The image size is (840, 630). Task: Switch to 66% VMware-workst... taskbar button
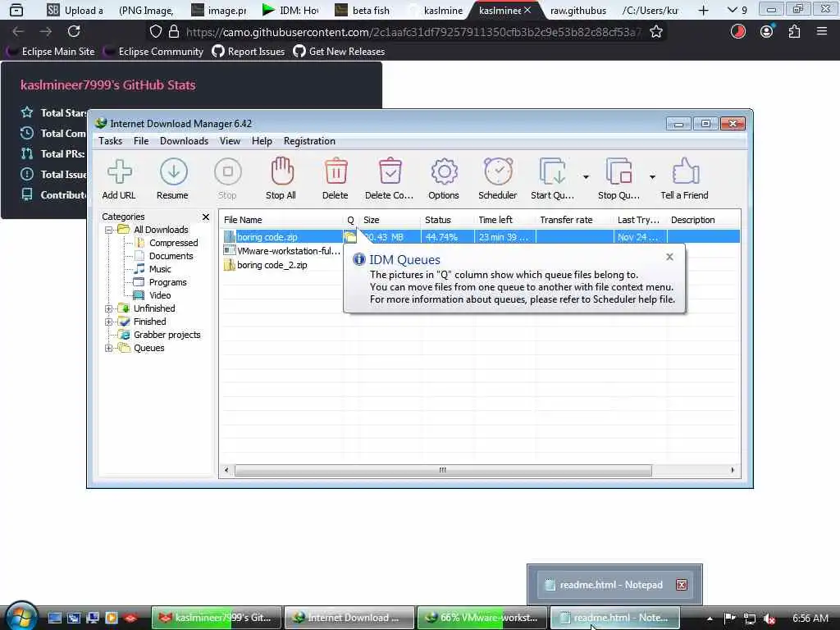[x=482, y=618]
